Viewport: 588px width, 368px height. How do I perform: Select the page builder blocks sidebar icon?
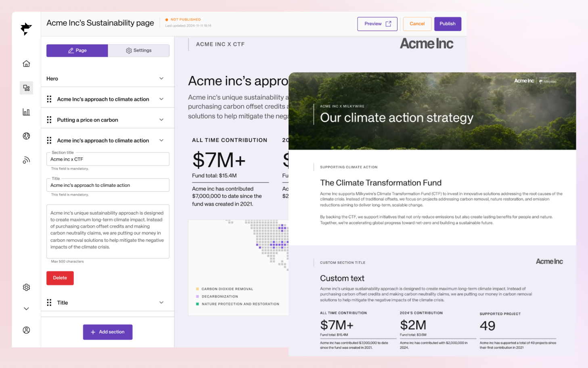point(26,88)
